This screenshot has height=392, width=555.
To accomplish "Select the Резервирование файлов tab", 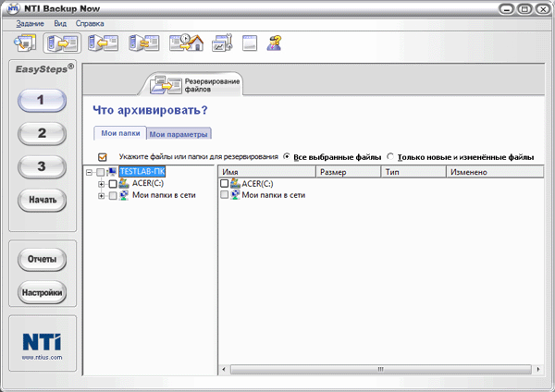I will coord(191,85).
